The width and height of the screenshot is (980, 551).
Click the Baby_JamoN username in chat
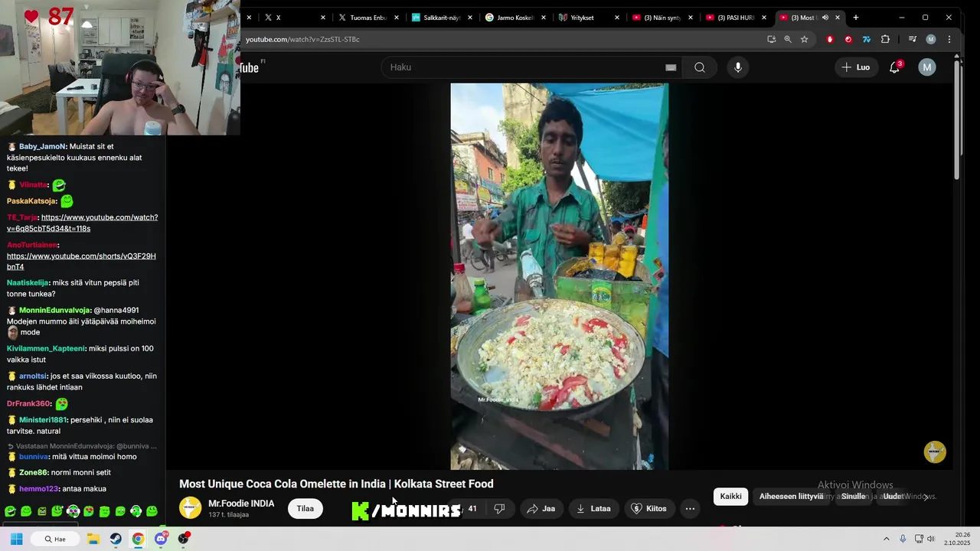(x=42, y=146)
